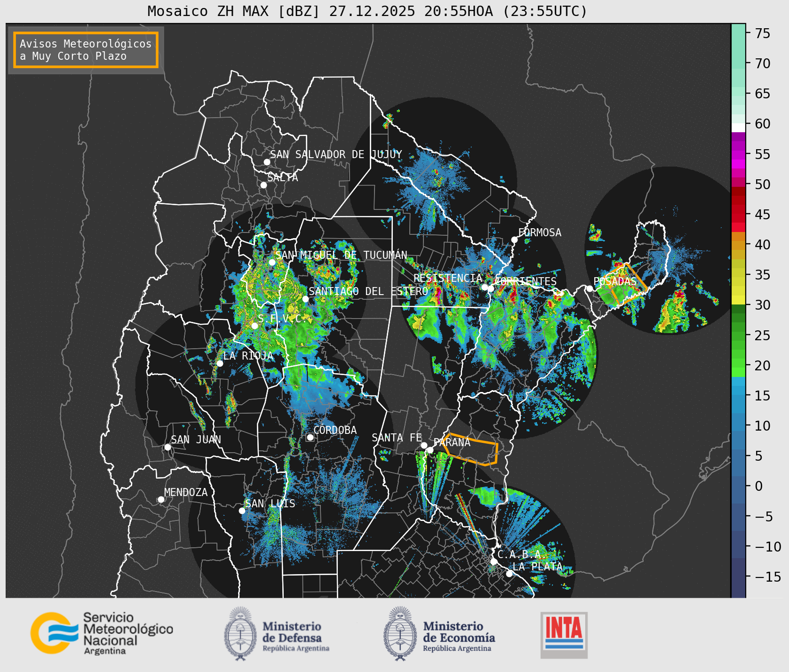Click the 75 dBZ value on color scale
Screen dimensions: 789x672
[x=763, y=33]
